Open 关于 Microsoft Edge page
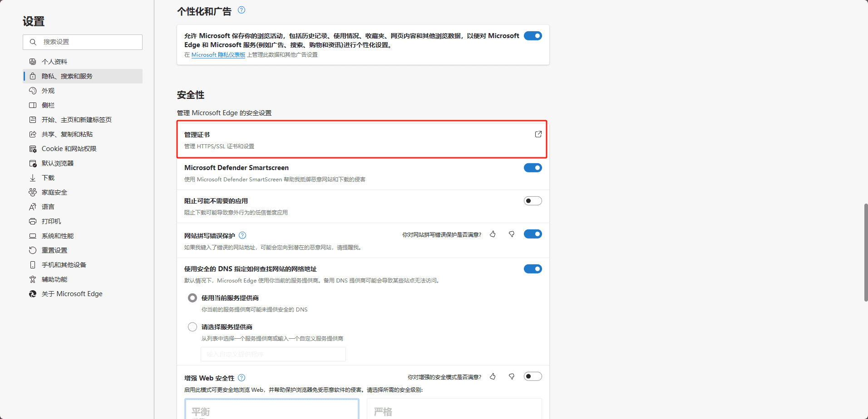 [x=83, y=294]
